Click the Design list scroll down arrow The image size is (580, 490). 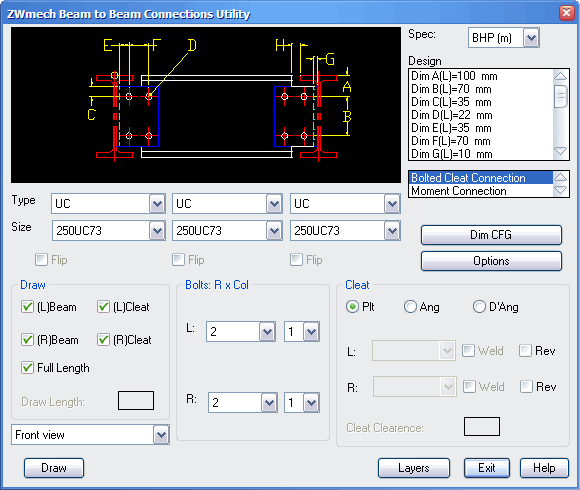(561, 152)
